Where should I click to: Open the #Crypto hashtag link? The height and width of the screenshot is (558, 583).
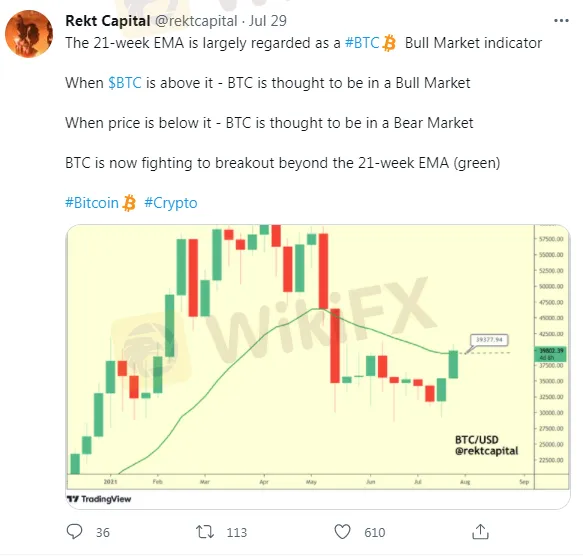[171, 203]
